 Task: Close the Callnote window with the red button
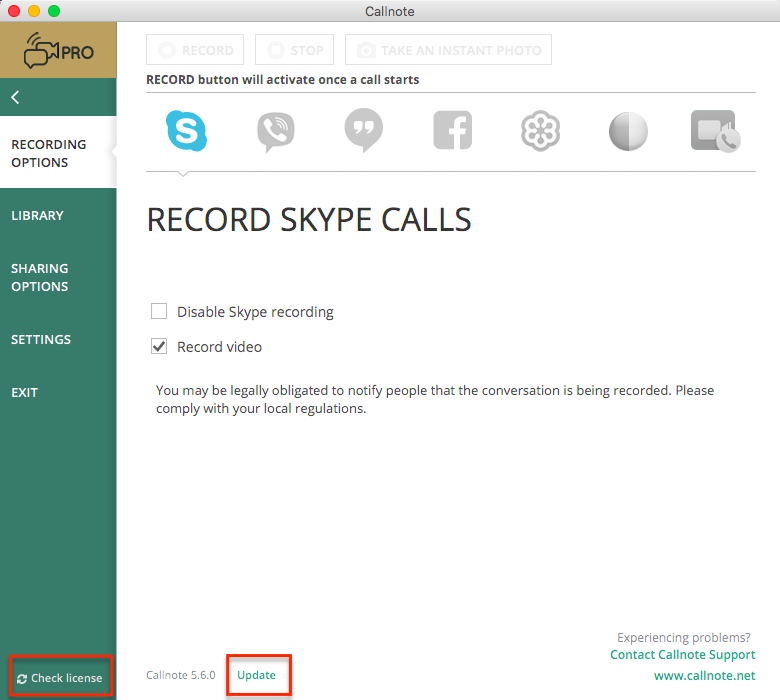click(x=14, y=11)
